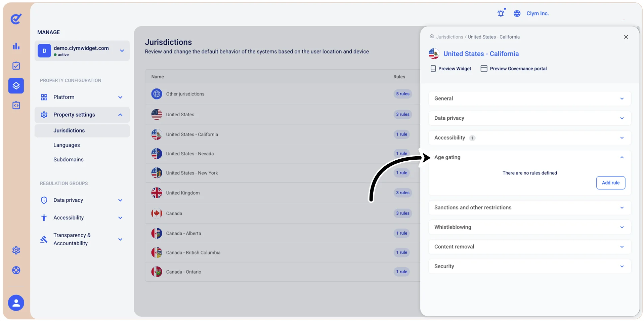Click Preview Governance portal button
The width and height of the screenshot is (644, 321).
point(514,69)
